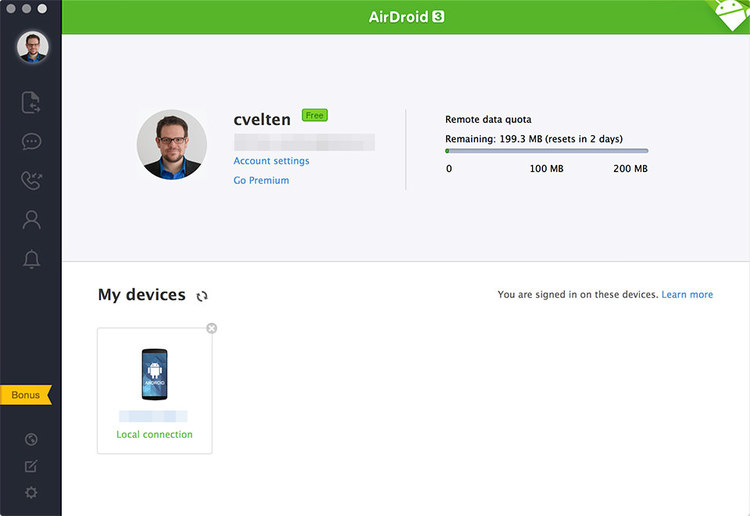Open Account settings link
This screenshot has height=516, width=750.
click(x=271, y=161)
